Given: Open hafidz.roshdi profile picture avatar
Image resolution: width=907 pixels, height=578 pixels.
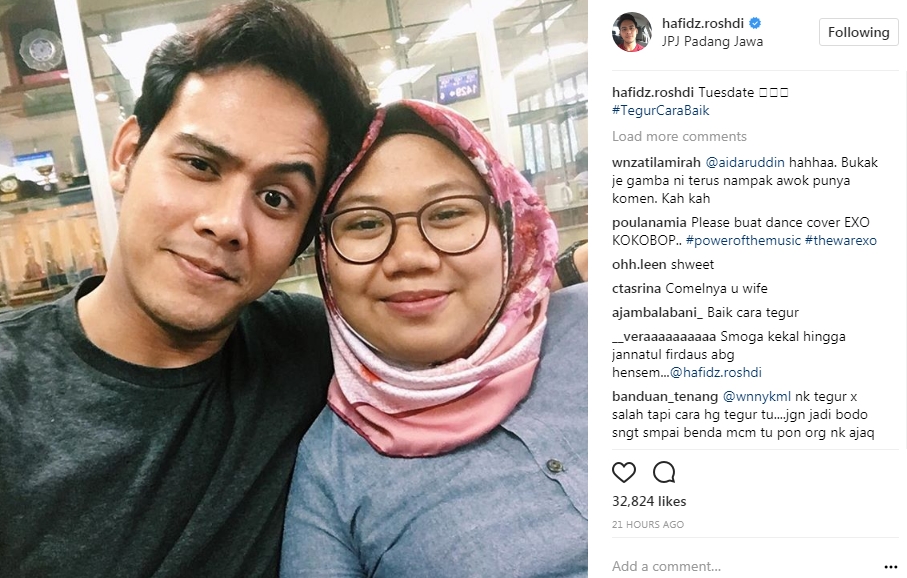Looking at the screenshot, I should pyautogui.click(x=632, y=32).
